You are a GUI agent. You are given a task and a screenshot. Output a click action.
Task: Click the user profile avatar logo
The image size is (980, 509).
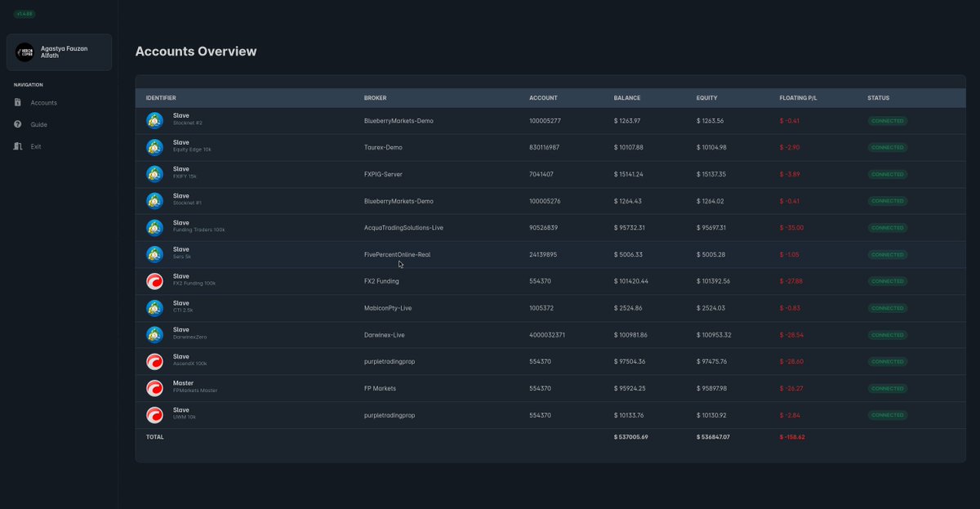click(24, 52)
